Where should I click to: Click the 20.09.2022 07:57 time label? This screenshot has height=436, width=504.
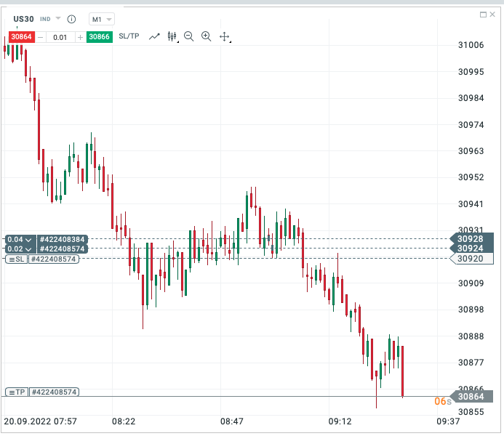tap(40, 421)
